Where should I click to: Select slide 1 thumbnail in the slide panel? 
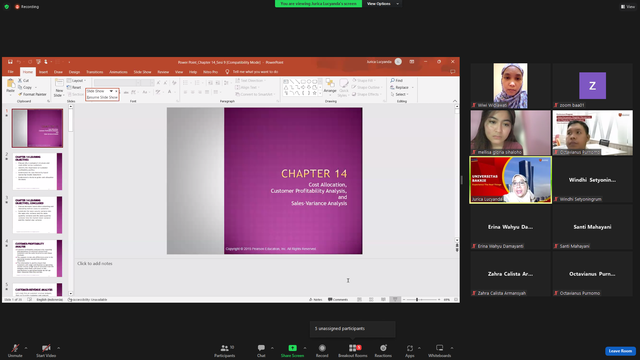pyautogui.click(x=37, y=128)
